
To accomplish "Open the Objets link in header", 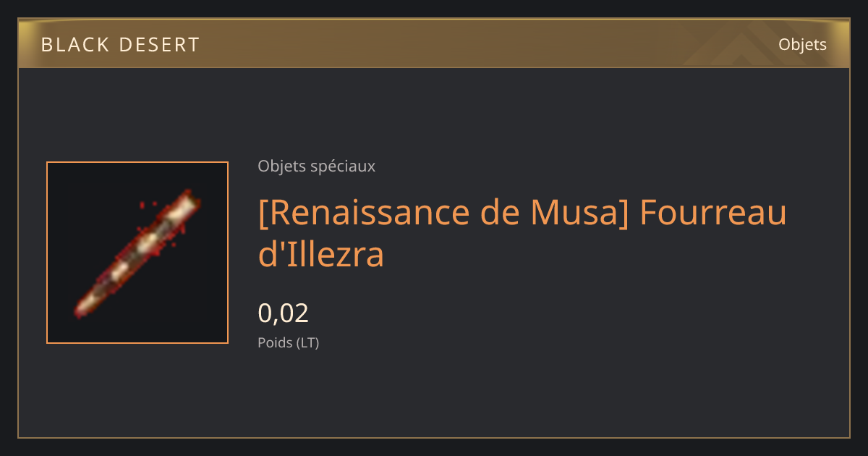I will click(x=802, y=44).
